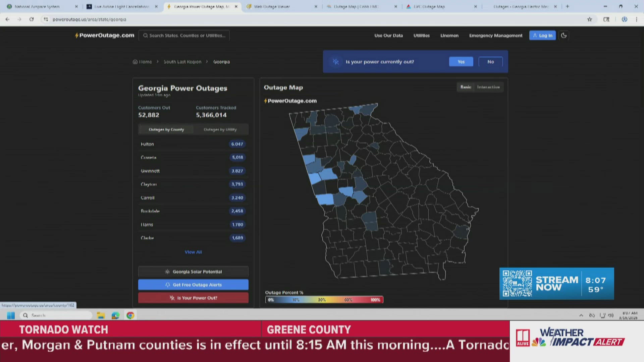644x362 pixels.
Task: Open File Explorer from taskbar
Action: (x=101, y=315)
